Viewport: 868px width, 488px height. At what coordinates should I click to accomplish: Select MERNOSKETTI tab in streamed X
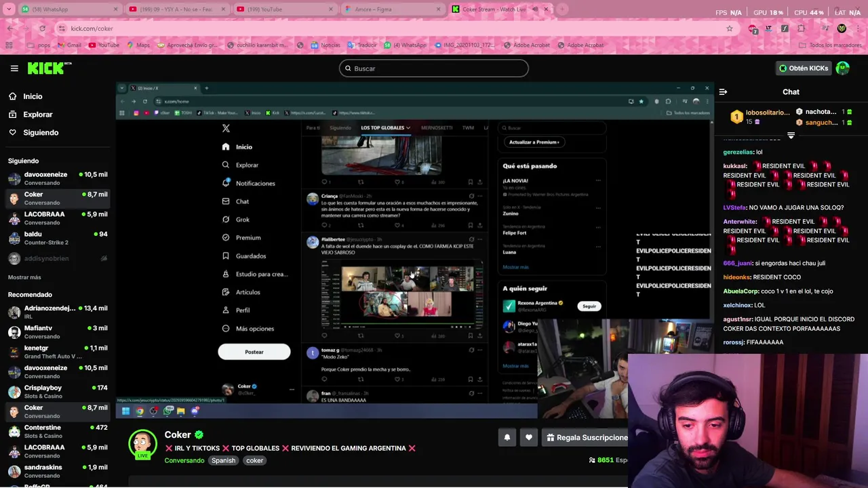pos(437,127)
